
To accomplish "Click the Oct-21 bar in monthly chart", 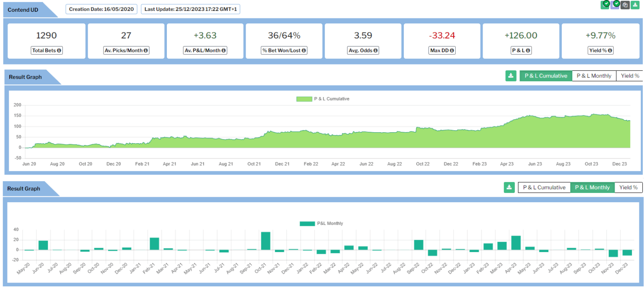I will 265,241.
